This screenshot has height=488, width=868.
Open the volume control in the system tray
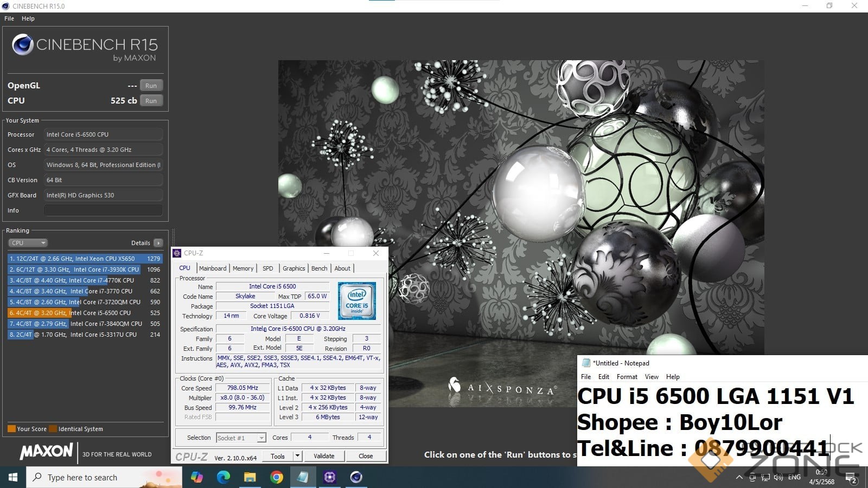(x=778, y=477)
